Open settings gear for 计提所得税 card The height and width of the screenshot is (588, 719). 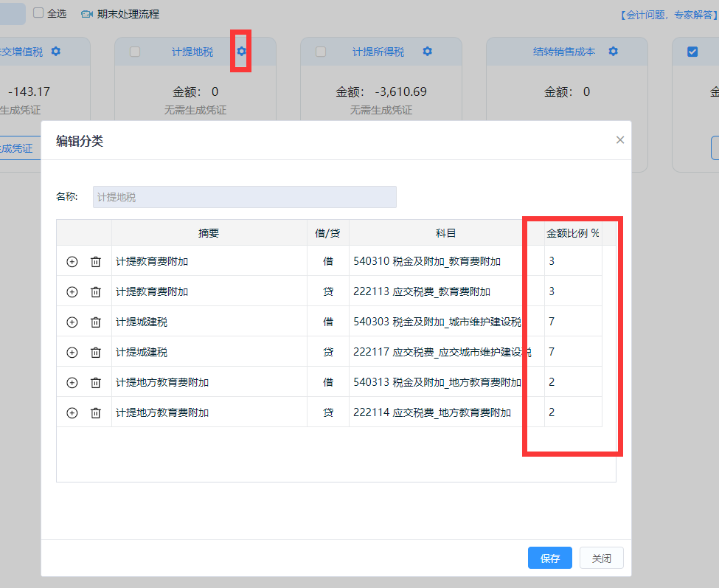click(427, 52)
